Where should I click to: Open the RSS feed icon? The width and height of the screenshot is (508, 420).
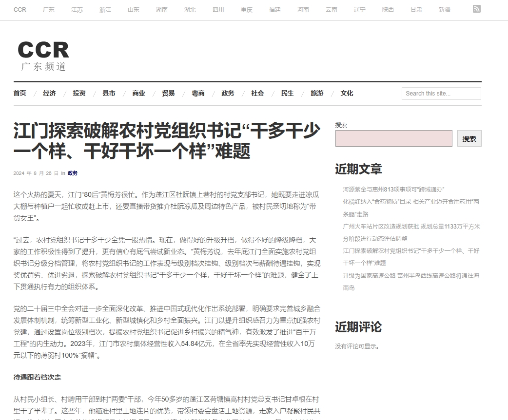point(477,9)
